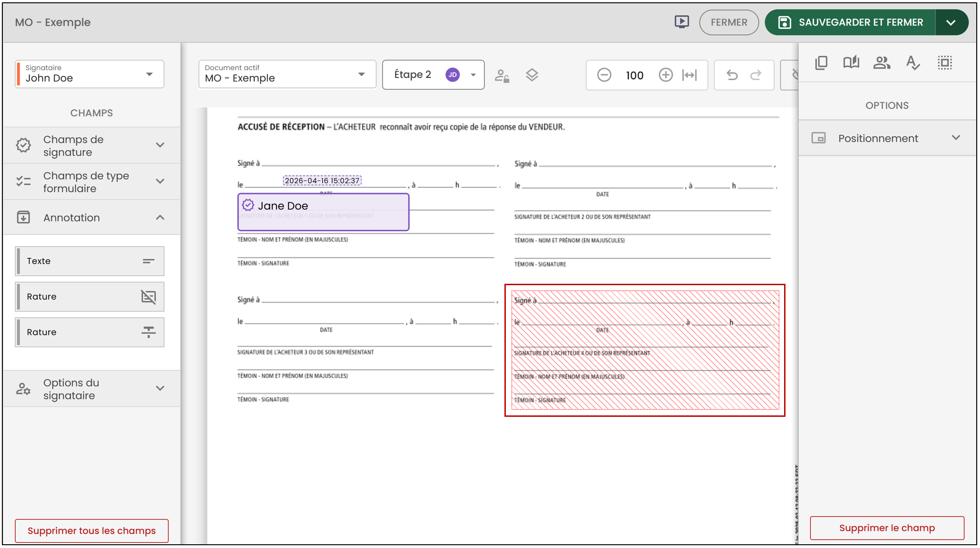980x548 pixels.
Task: Open the Étape 2 step dropdown
Action: [x=433, y=74]
